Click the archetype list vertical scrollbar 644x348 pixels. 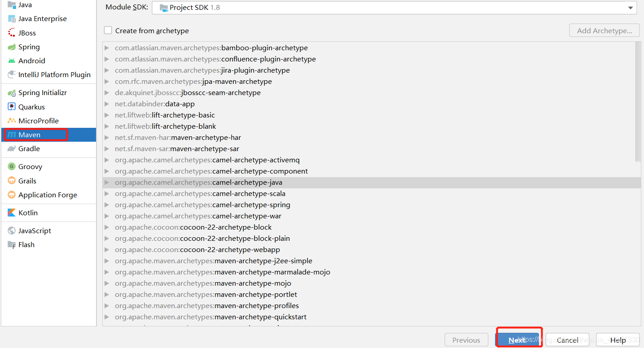[x=638, y=102]
